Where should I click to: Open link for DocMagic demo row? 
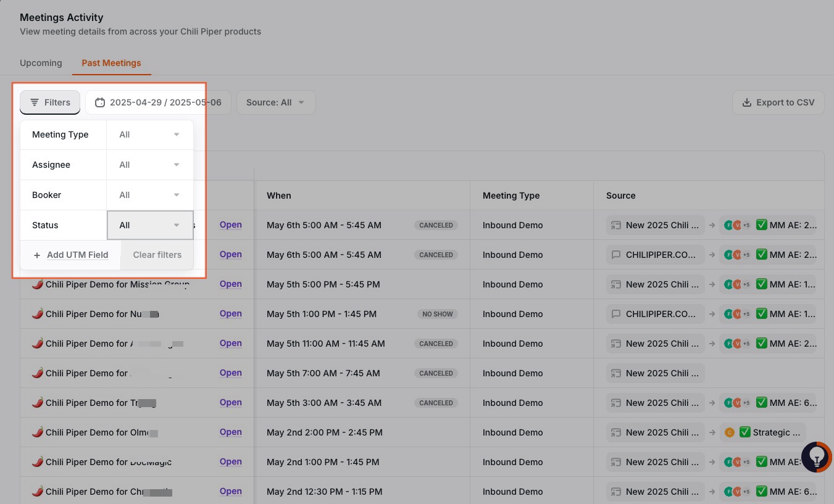click(230, 461)
